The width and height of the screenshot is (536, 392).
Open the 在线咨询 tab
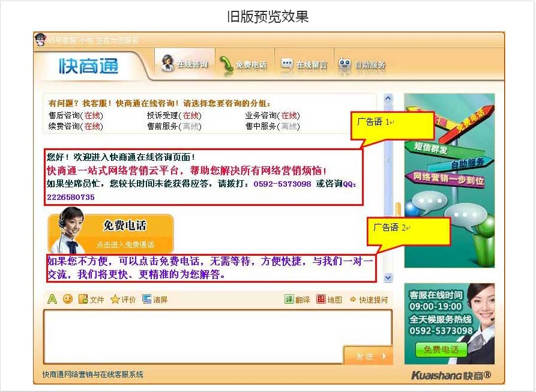tap(185, 64)
